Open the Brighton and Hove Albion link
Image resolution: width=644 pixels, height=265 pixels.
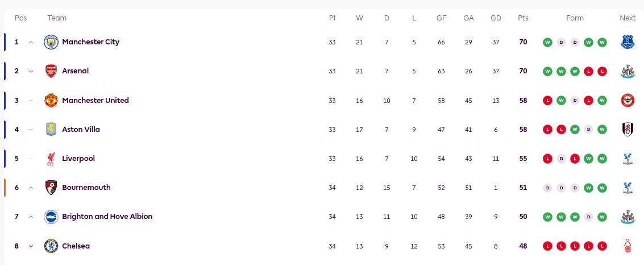pos(107,217)
